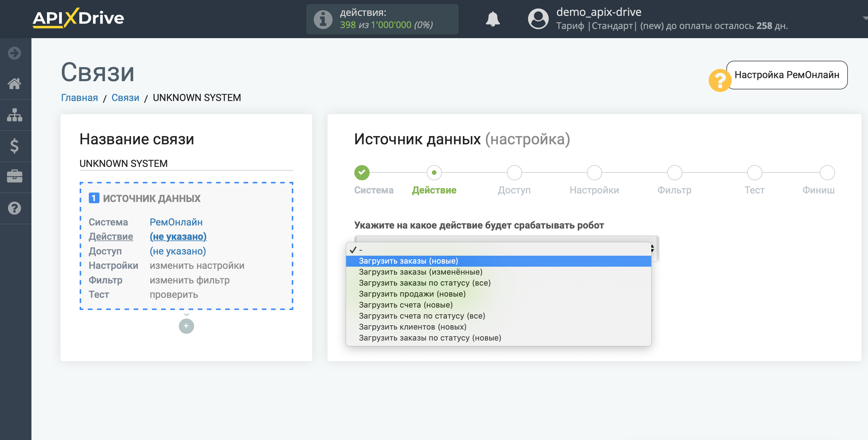This screenshot has width=868, height=440.
Task: Choose Загрузить клиентов (новых) option
Action: tap(499, 327)
